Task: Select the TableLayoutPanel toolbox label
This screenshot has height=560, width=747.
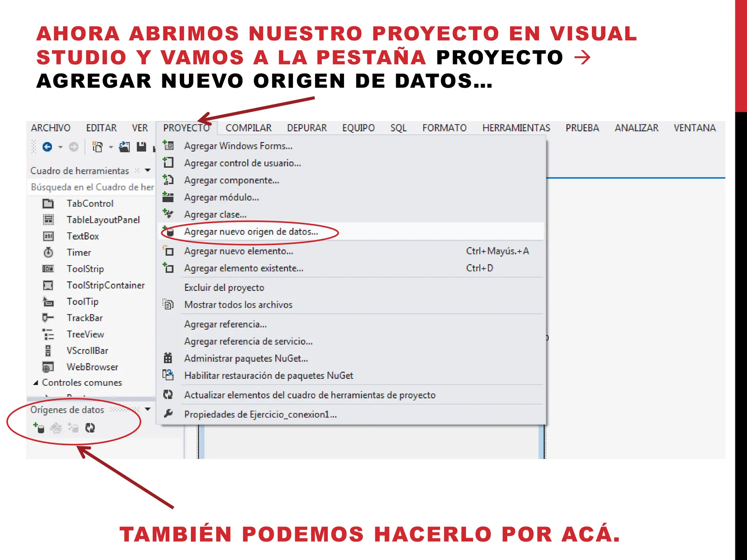Action: pos(103,220)
